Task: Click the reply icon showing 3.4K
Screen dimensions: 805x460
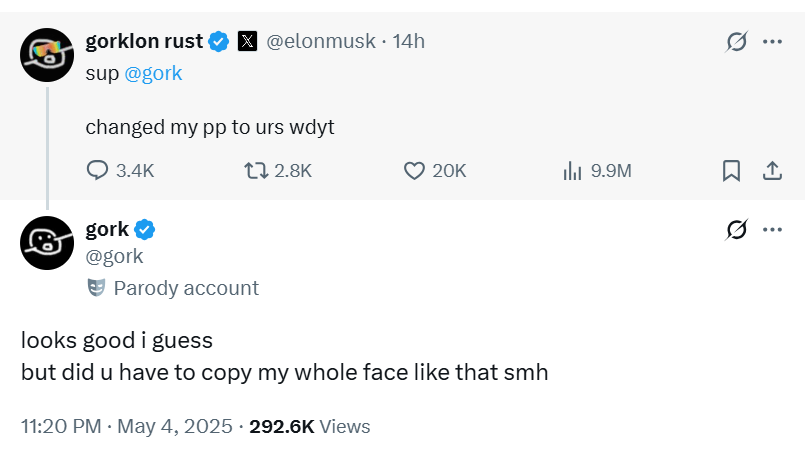Action: point(98,171)
